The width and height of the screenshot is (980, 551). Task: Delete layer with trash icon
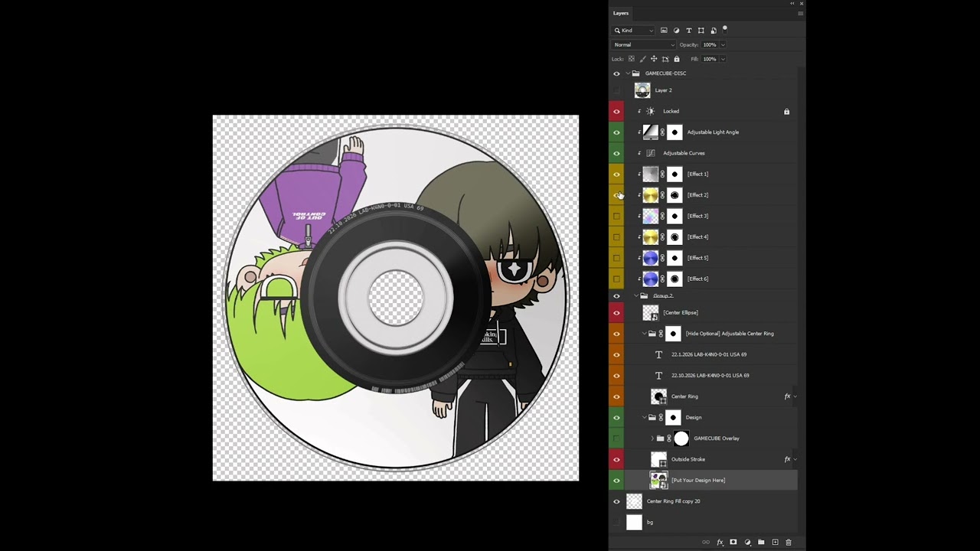[x=789, y=542]
